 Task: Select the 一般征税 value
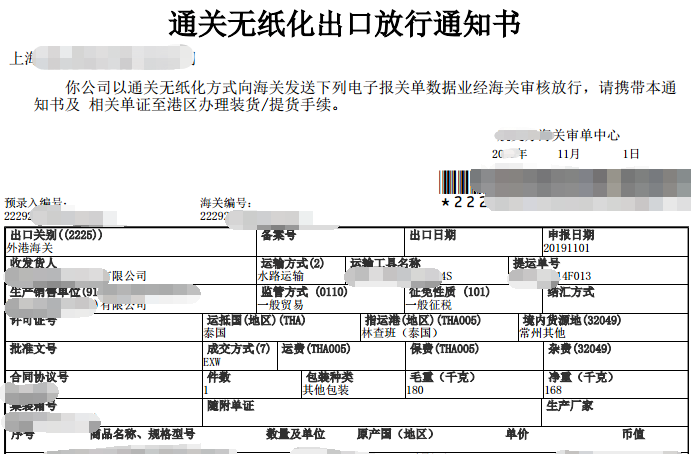coord(429,305)
